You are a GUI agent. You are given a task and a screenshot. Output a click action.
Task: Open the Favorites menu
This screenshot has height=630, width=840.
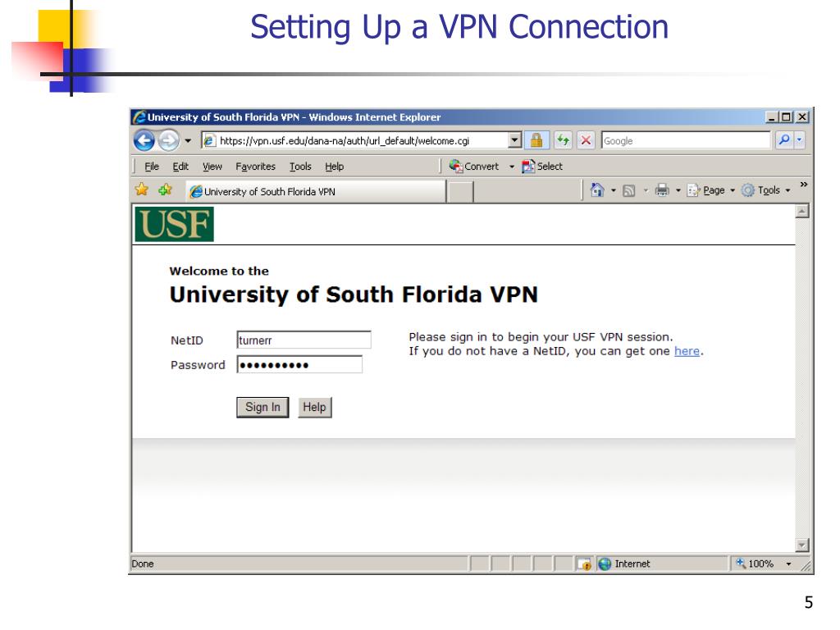tap(256, 167)
